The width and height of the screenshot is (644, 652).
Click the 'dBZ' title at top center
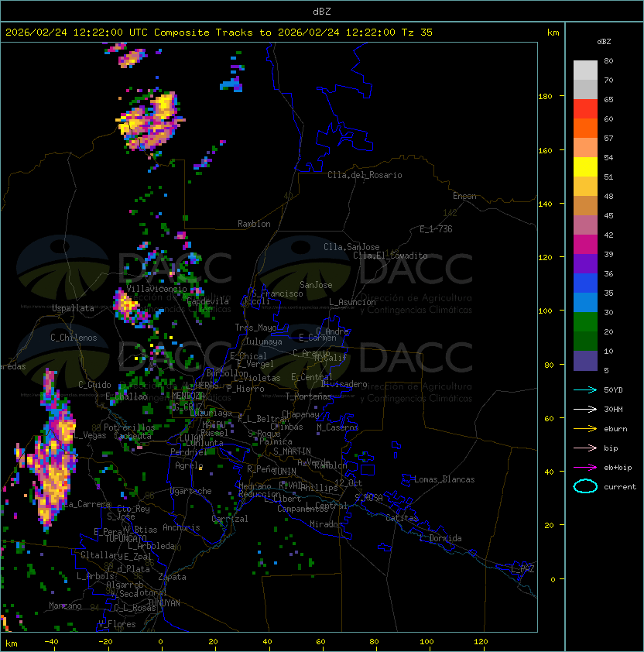322,12
